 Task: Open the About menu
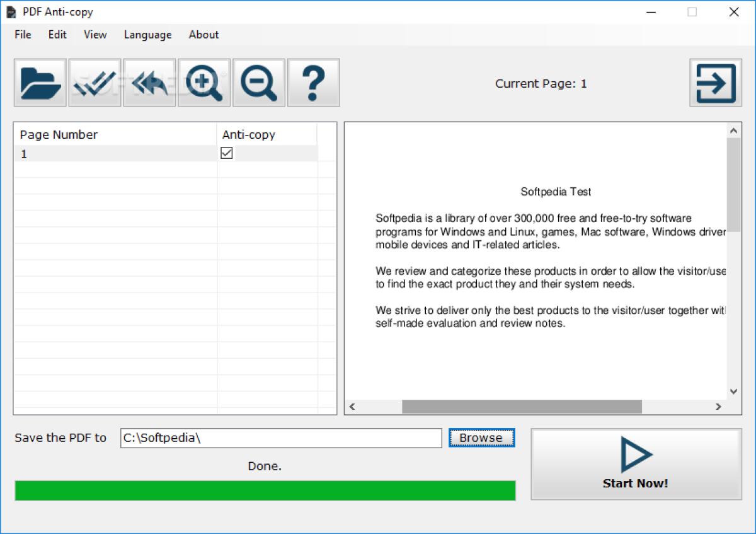(x=203, y=35)
